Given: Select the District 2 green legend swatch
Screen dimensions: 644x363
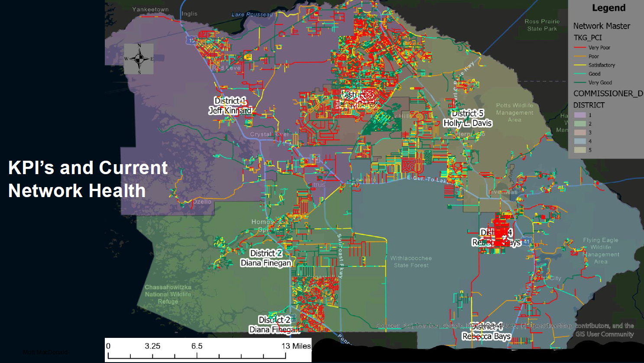Looking at the screenshot, I should tap(579, 124).
